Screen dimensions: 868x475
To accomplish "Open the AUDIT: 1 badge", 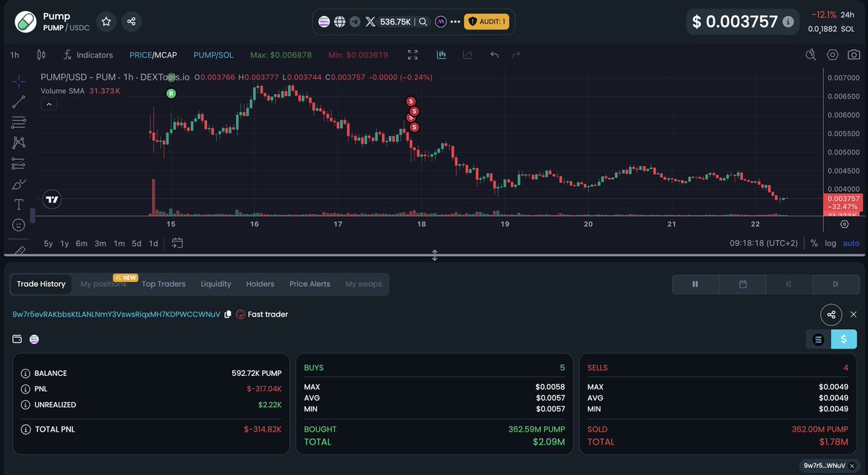I will click(x=486, y=22).
